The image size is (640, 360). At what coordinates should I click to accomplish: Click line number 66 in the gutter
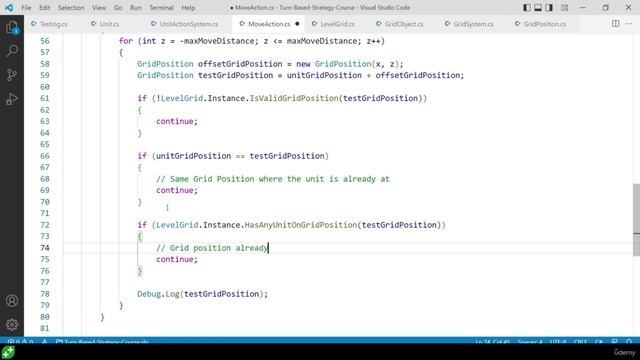pyautogui.click(x=44, y=156)
